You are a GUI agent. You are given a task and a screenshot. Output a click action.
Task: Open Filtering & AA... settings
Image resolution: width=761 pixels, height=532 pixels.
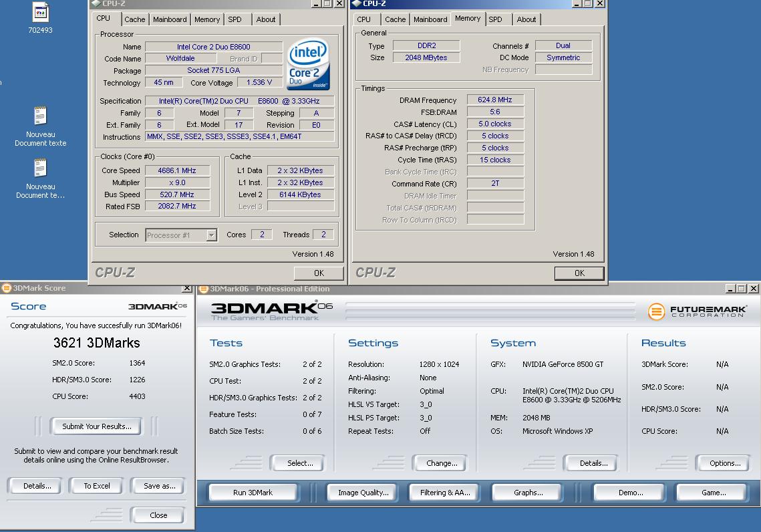(x=445, y=492)
